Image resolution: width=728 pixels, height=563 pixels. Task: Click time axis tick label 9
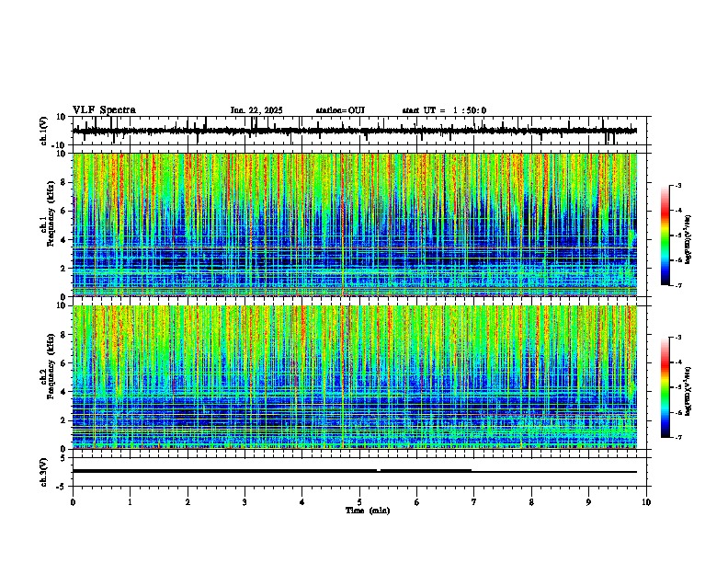coord(588,502)
